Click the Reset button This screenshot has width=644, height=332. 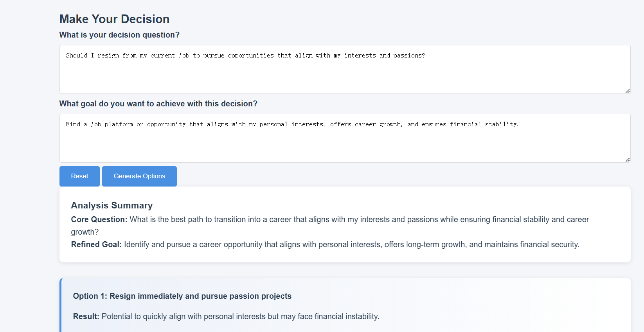pyautogui.click(x=79, y=176)
